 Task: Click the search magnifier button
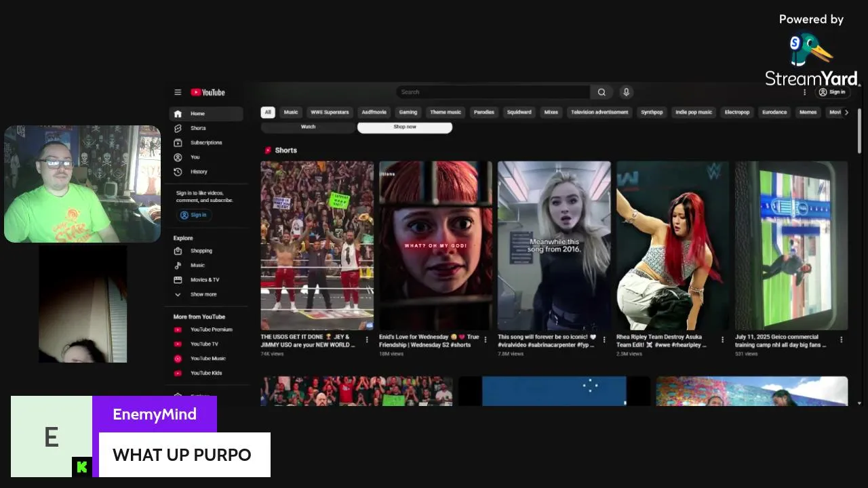coord(601,92)
